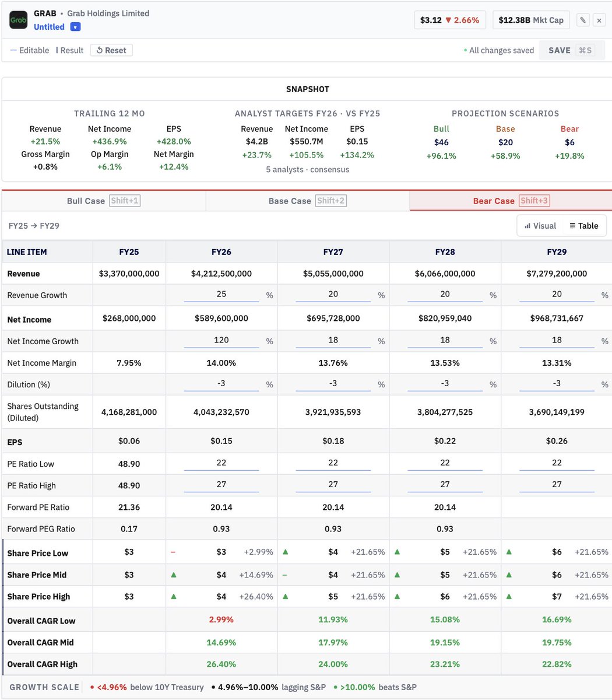The height and width of the screenshot is (700, 612).
Task: Click the '5 analysts · consensus' text
Action: tap(307, 170)
